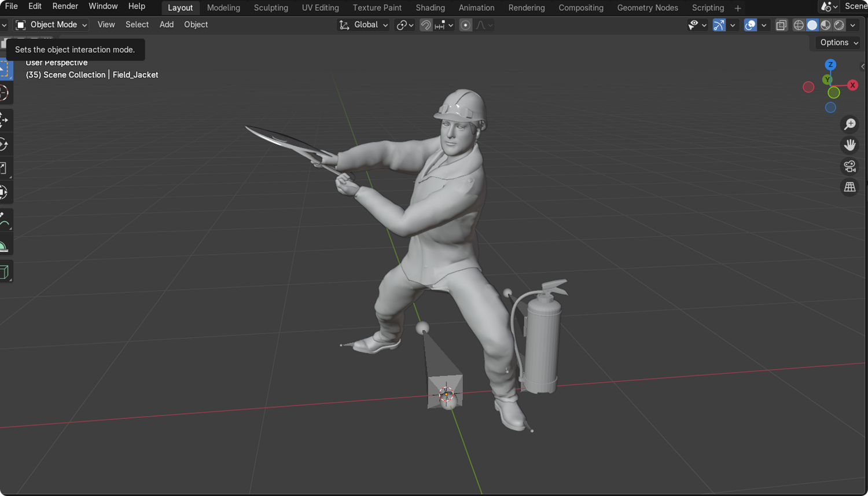Screen dimensions: 868x496
Task: Switch to the Scripting workspace tab
Action: (708, 8)
